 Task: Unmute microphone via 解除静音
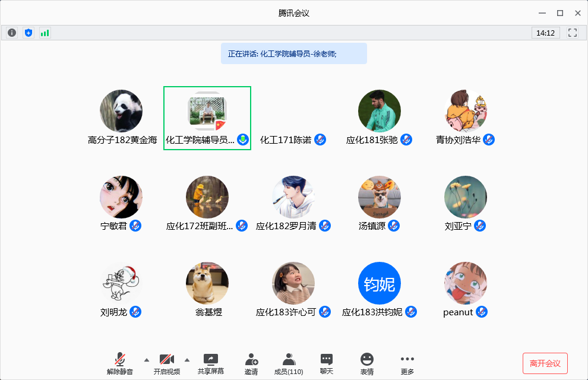click(x=120, y=364)
